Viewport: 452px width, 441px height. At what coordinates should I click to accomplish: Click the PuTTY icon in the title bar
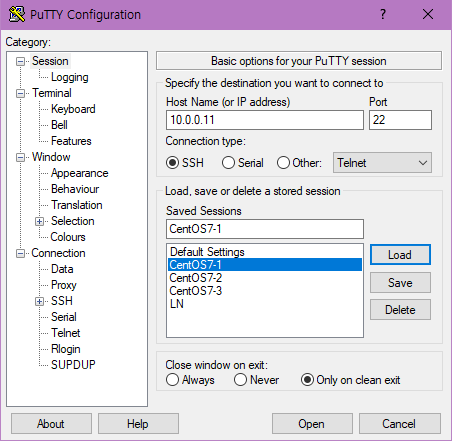click(17, 14)
